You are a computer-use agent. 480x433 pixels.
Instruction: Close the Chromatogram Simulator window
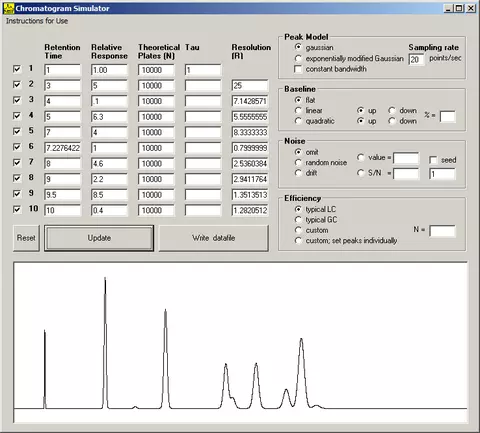471,8
